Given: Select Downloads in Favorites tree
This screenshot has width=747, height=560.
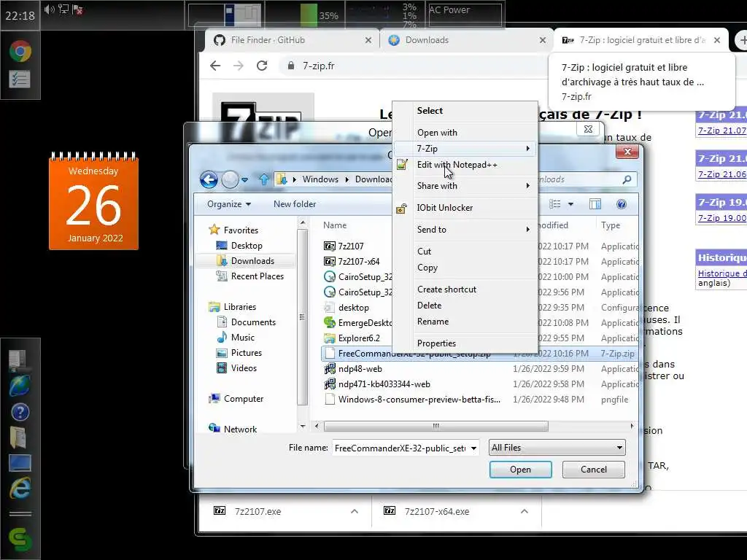Looking at the screenshot, I should (252, 261).
